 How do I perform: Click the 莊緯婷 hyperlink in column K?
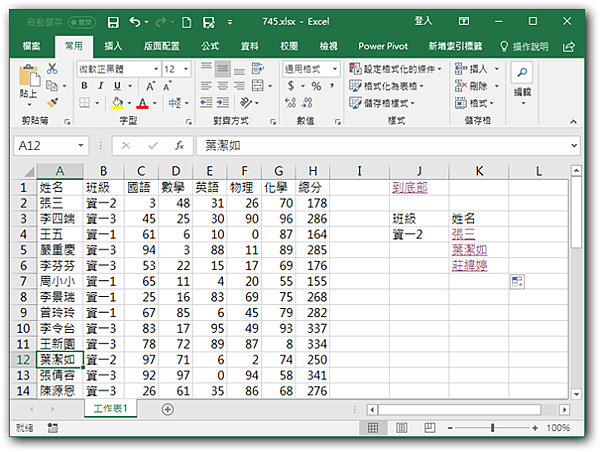pyautogui.click(x=470, y=266)
